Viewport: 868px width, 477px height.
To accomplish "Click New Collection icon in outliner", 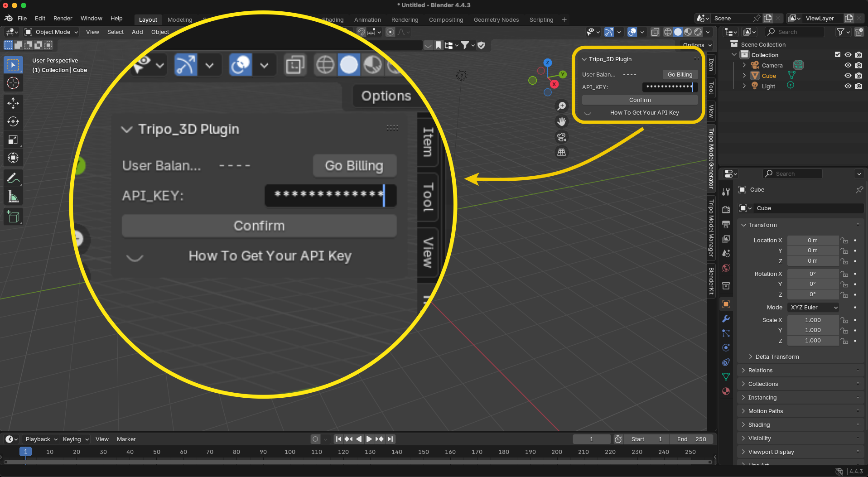I will [859, 32].
